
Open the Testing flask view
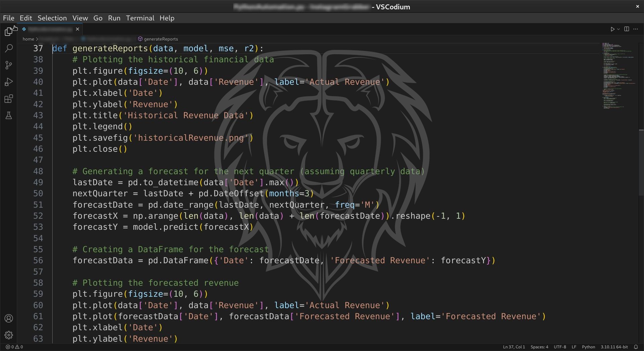pos(9,116)
